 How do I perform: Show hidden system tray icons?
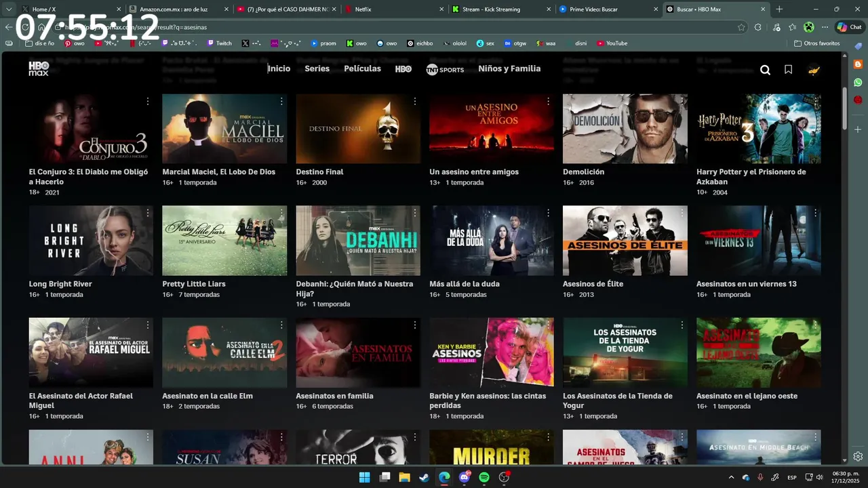click(731, 478)
